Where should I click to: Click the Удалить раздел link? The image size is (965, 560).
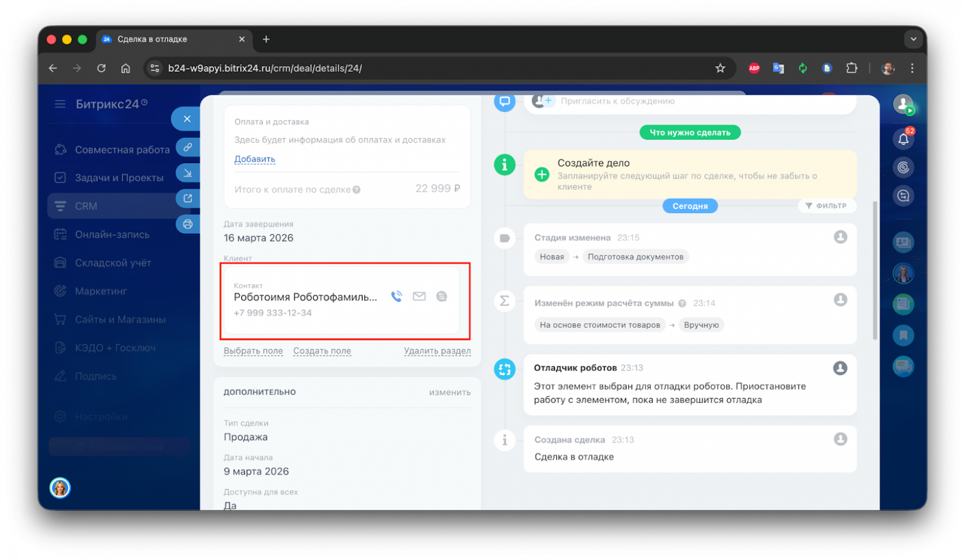point(437,350)
